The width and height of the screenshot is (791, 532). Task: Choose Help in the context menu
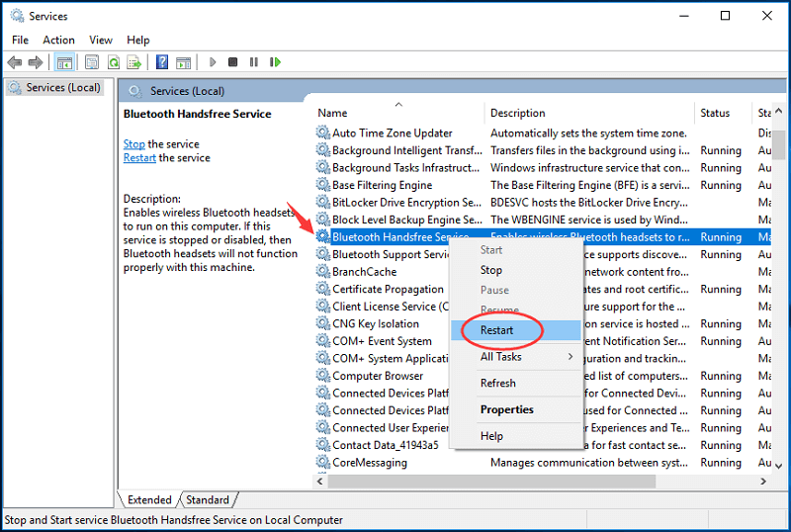click(x=515, y=436)
